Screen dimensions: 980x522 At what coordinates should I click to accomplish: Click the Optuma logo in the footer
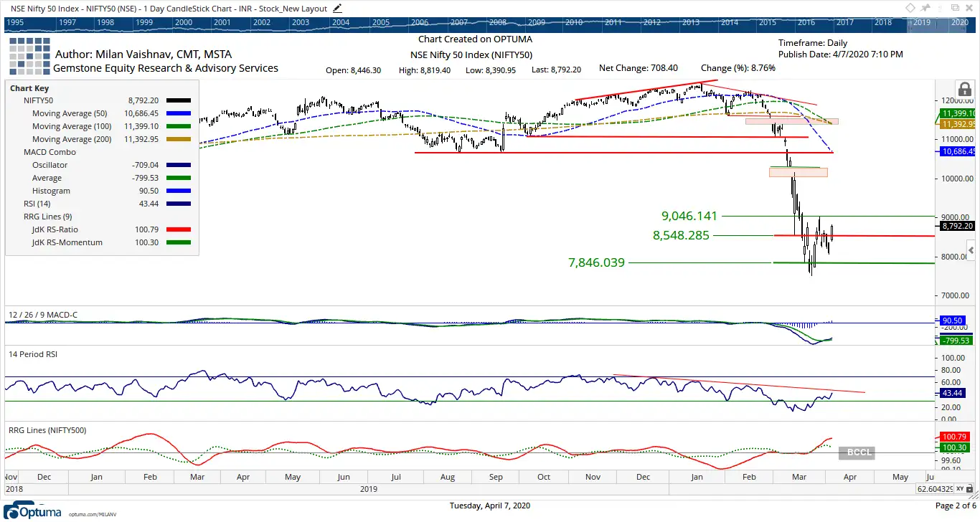pyautogui.click(x=34, y=511)
